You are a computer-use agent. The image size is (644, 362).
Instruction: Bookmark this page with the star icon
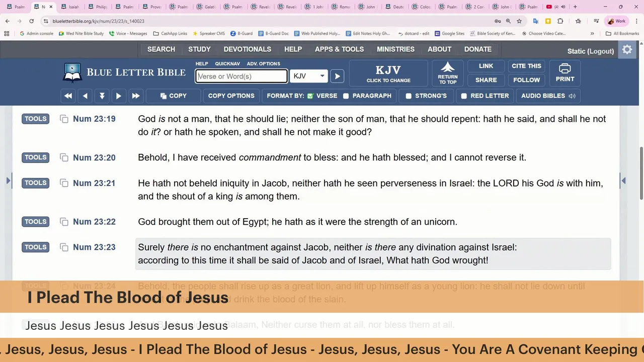519,21
